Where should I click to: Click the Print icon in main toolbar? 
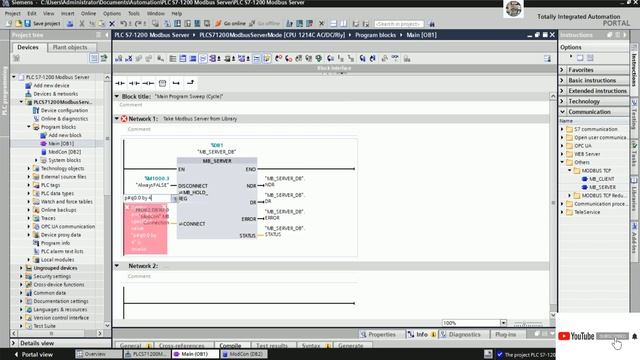(70, 24)
